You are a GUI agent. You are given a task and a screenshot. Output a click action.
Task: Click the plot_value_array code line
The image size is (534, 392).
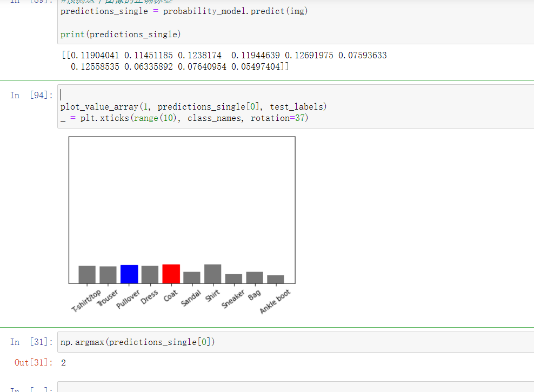coord(193,106)
